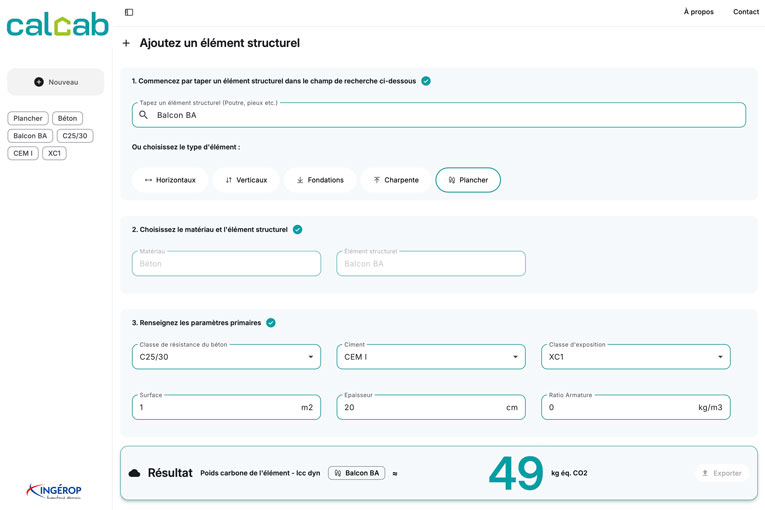Viewport: 765px width, 510px height.
Task: Click the step 3 completed checkmark
Action: pyautogui.click(x=271, y=323)
